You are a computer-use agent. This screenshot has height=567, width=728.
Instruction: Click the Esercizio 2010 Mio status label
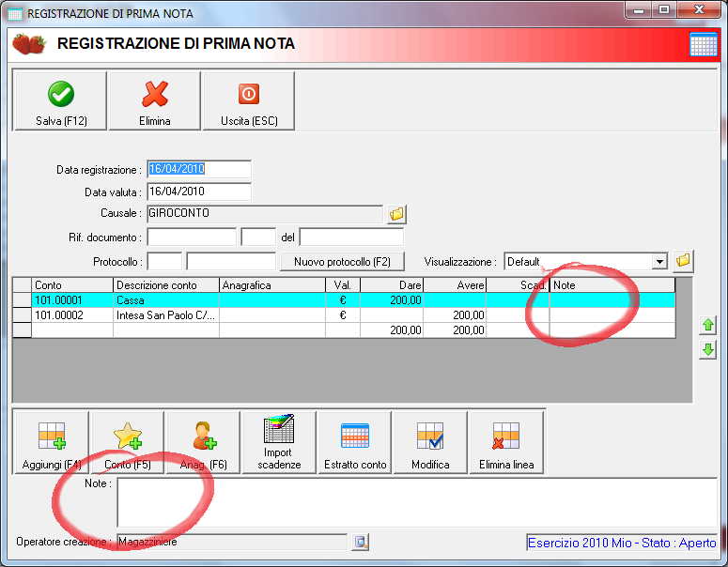[x=622, y=543]
